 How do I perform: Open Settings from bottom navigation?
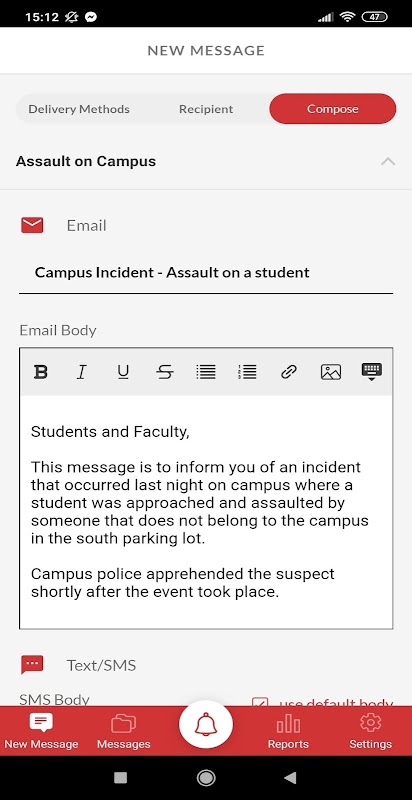point(371,731)
